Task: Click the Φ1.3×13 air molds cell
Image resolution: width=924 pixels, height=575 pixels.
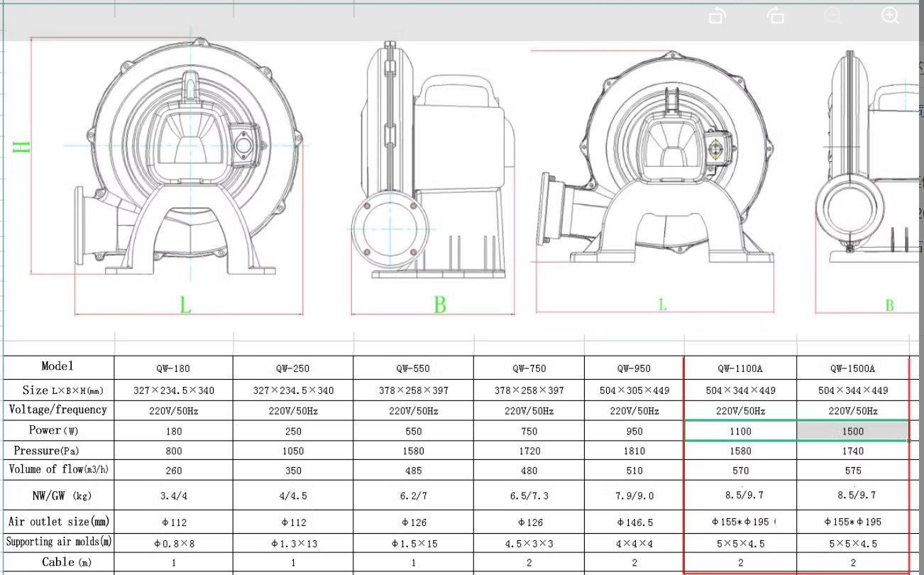Action: (x=292, y=543)
